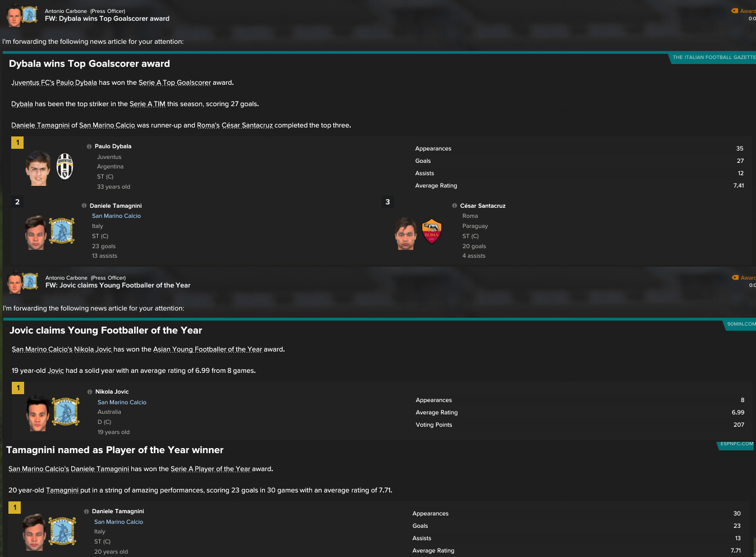
Task: Select the Italian Football Gazette source tag
Action: coord(713,57)
